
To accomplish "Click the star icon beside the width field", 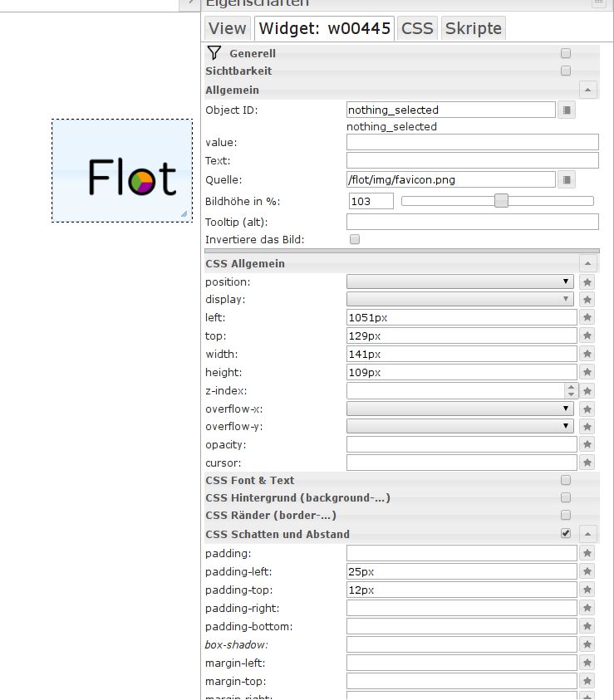I will coord(587,355).
